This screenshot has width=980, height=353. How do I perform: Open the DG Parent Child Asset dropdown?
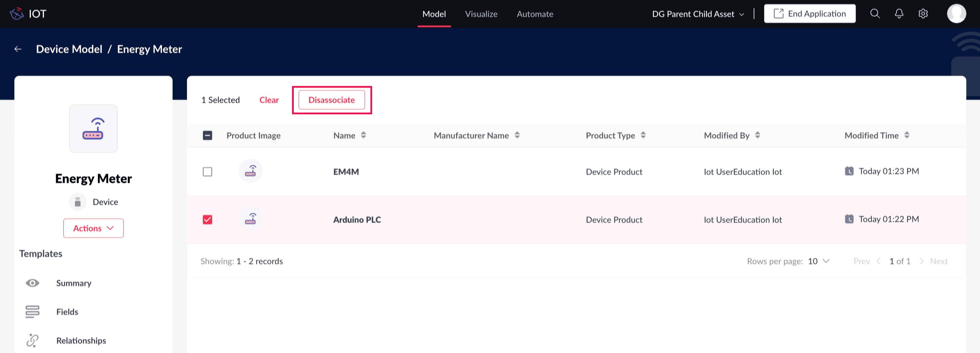(x=698, y=14)
